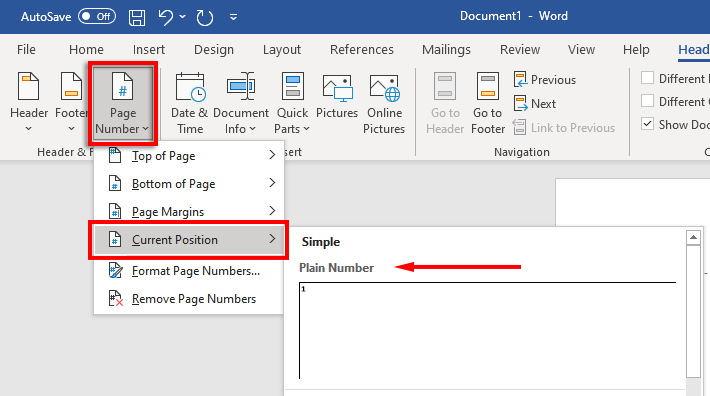The height and width of the screenshot is (396, 710).
Task: Click the Link to Previous icon
Action: [x=519, y=127]
